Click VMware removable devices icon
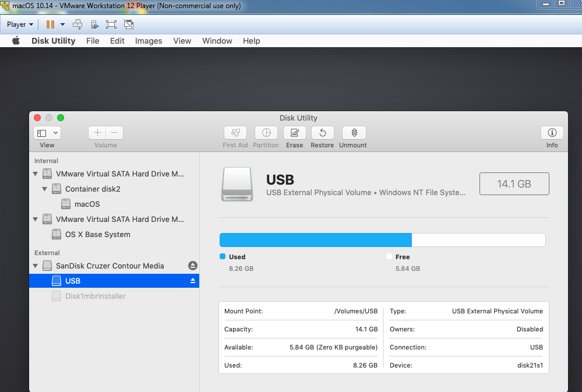 tap(94, 24)
